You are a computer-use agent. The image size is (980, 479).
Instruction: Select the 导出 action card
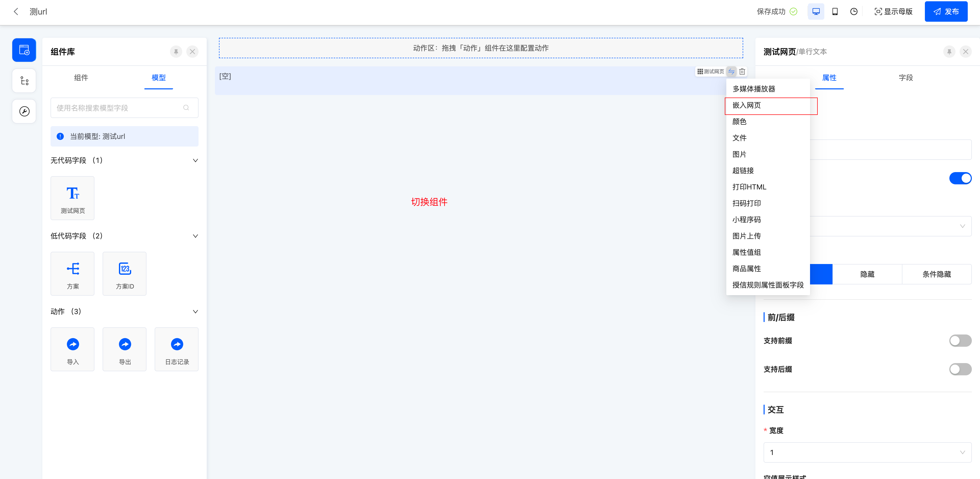point(124,349)
